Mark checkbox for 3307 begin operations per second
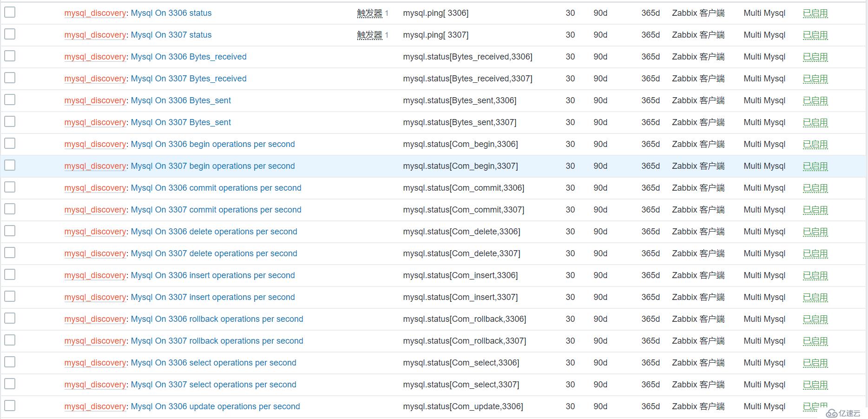Viewport: 868px width, 419px height. pyautogui.click(x=10, y=165)
